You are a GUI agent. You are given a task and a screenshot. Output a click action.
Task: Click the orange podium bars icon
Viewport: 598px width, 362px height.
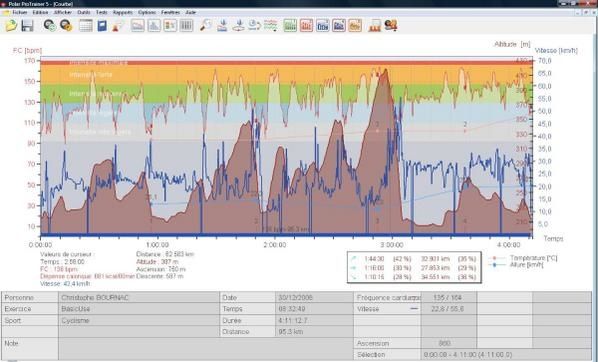(375, 26)
